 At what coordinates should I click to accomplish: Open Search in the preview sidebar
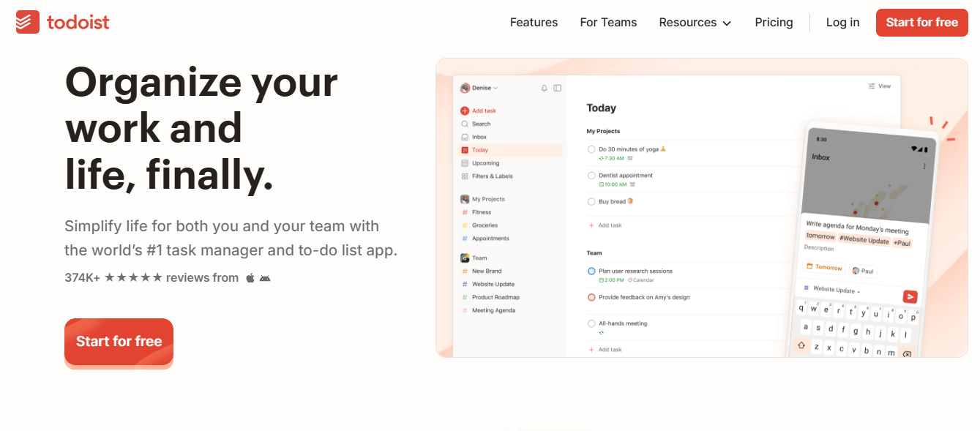click(x=476, y=124)
